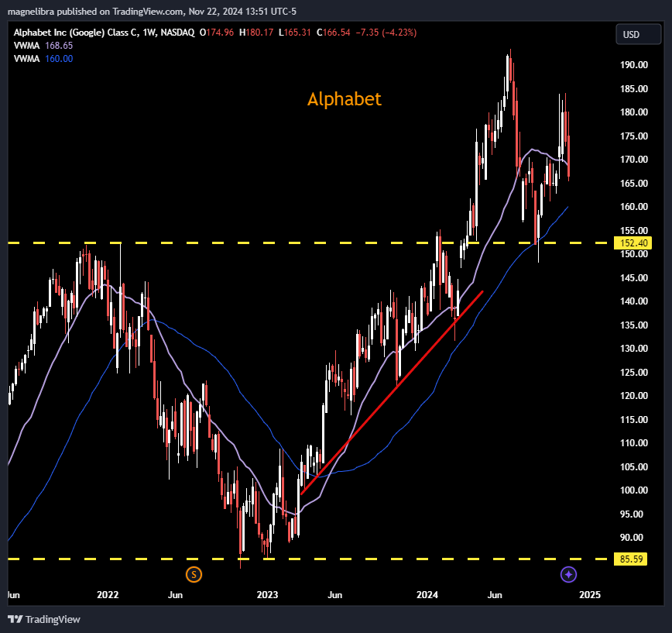This screenshot has width=672, height=633.
Task: Click the 100.00 price axis label
Action: [634, 490]
